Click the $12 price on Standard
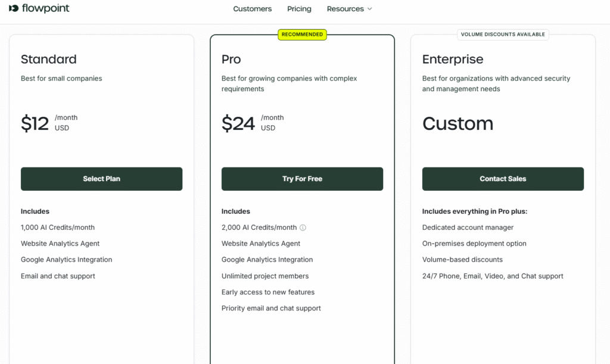 35,123
